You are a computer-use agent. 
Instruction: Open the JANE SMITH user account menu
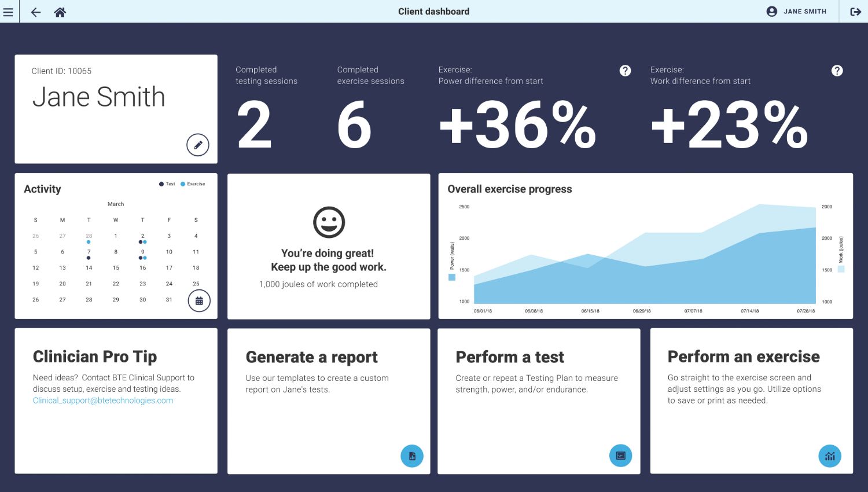click(797, 12)
